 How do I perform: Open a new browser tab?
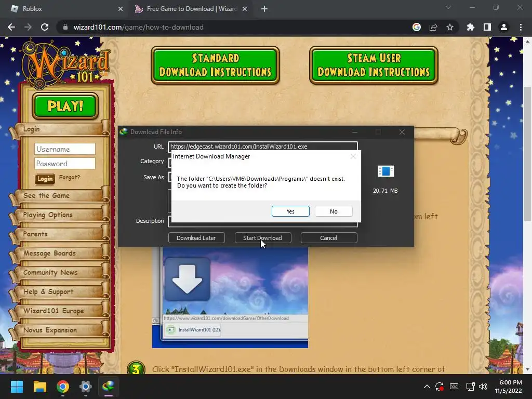pos(264,9)
